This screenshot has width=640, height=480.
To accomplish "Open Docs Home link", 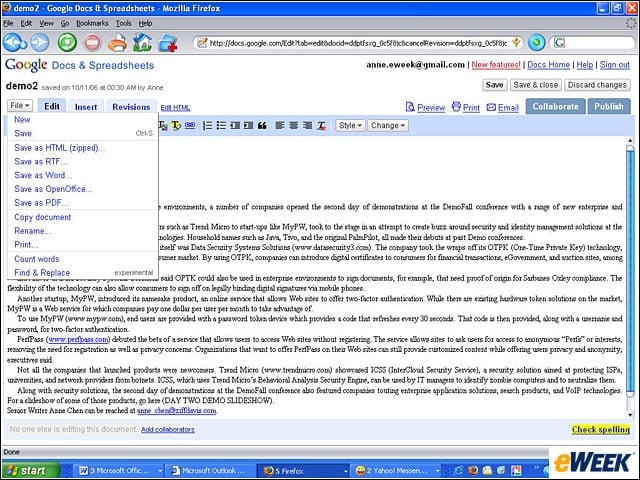I will 548,65.
